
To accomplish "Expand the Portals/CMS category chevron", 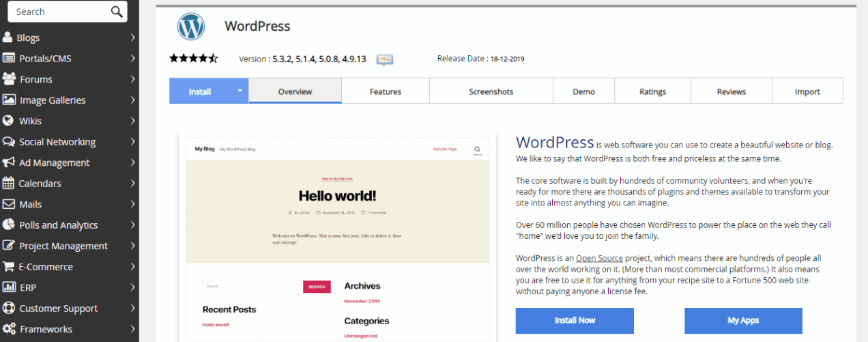I will click(x=133, y=58).
